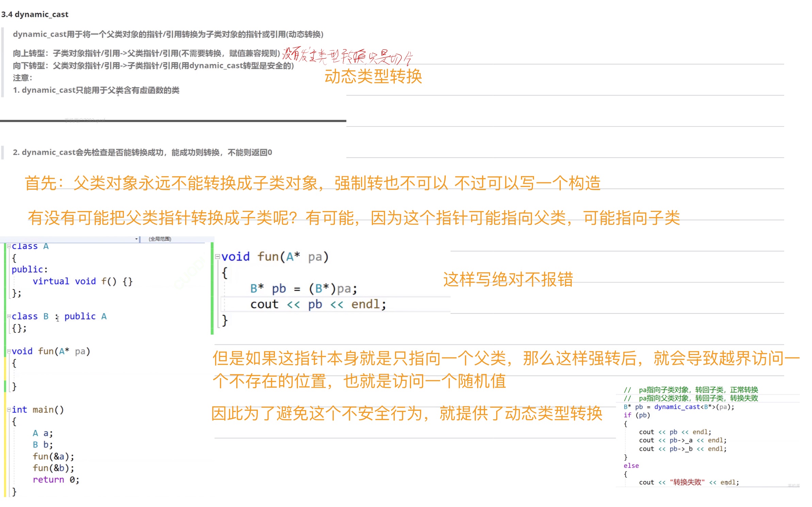
Task: Open the dropdown arrow left of 全局范围
Action: click(x=136, y=239)
